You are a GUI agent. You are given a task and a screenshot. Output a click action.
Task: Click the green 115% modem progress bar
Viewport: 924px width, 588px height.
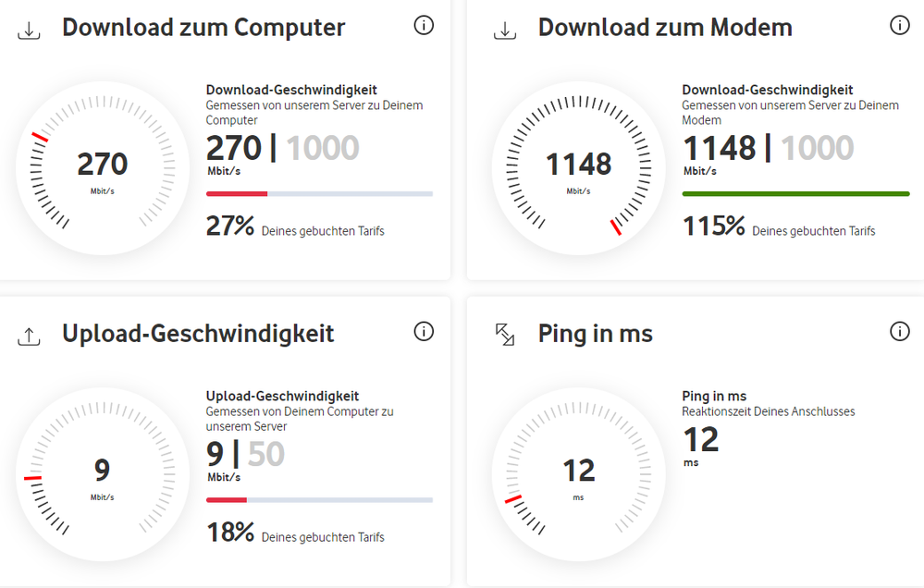tap(795, 194)
